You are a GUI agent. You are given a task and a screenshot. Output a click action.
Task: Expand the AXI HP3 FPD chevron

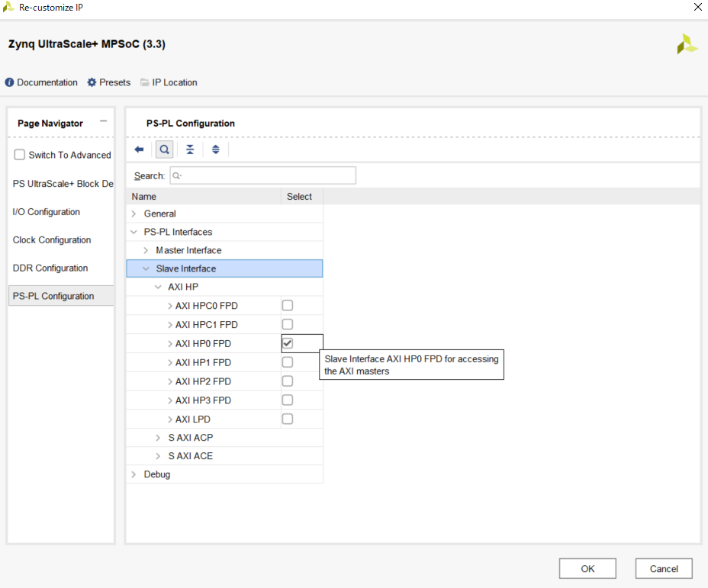tap(170, 400)
